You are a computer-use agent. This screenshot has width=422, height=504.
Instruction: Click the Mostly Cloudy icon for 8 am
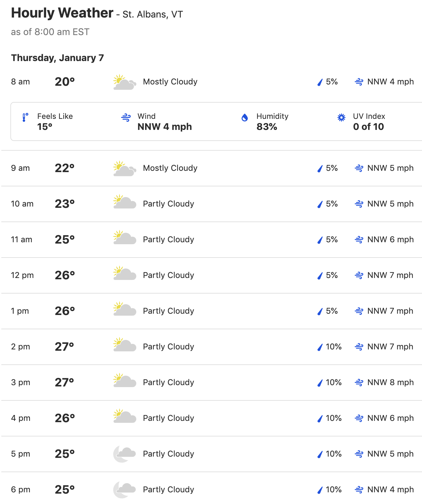pos(125,82)
